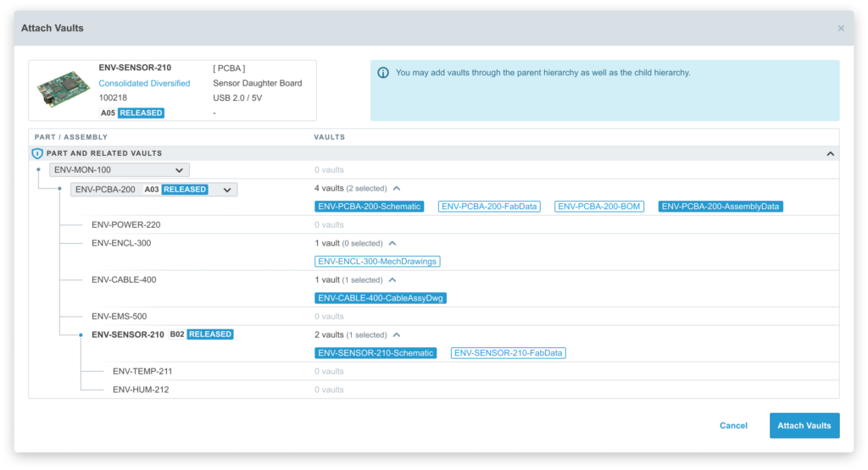Collapse the ENV-SENSOR-210 vaults list
The width and height of the screenshot is (868, 470).
395,335
